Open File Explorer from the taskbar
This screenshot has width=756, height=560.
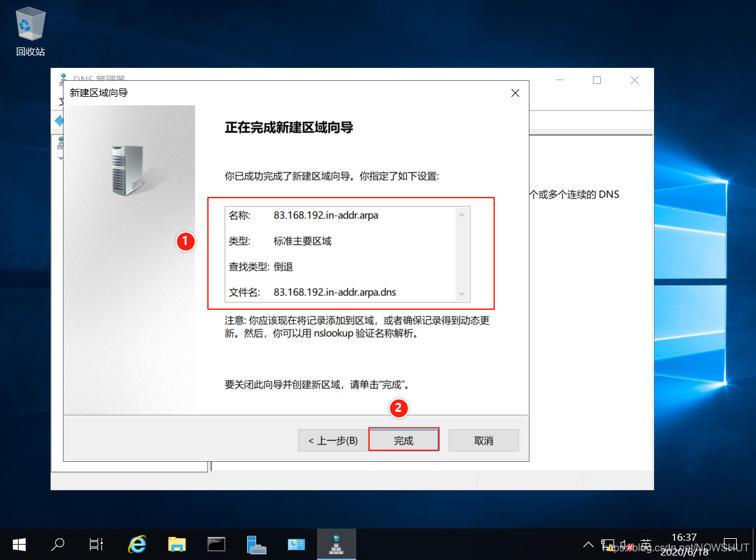click(x=176, y=544)
